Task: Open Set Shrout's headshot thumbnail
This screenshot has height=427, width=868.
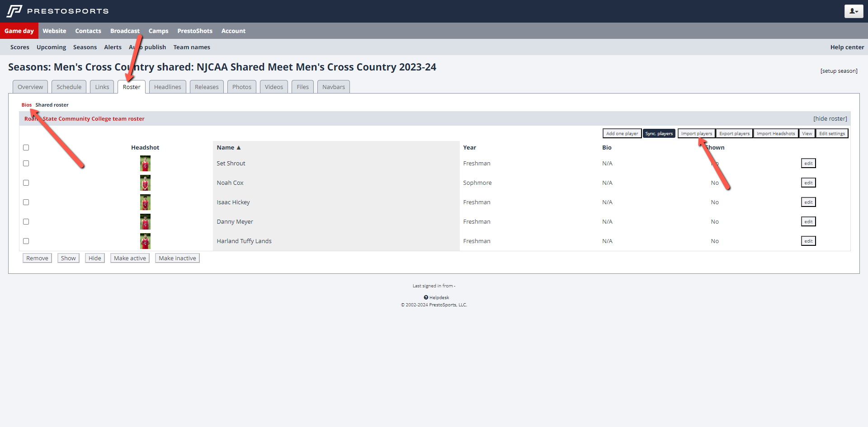Action: point(145,164)
